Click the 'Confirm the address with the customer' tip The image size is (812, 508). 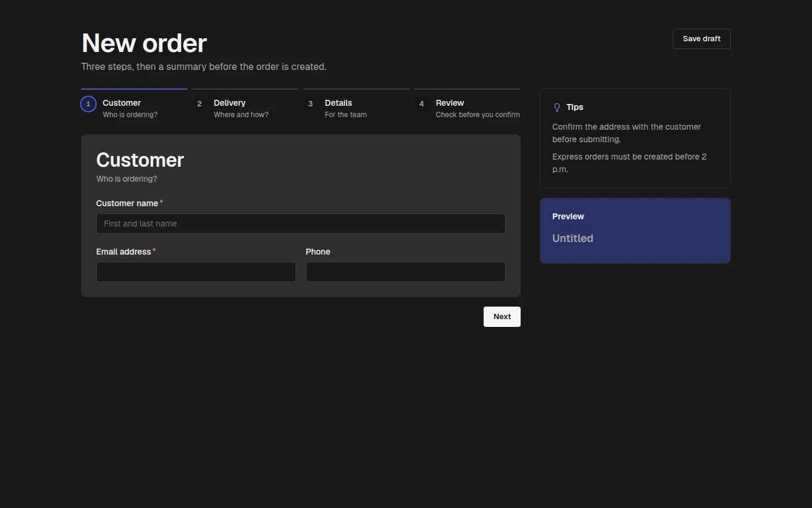(x=626, y=133)
